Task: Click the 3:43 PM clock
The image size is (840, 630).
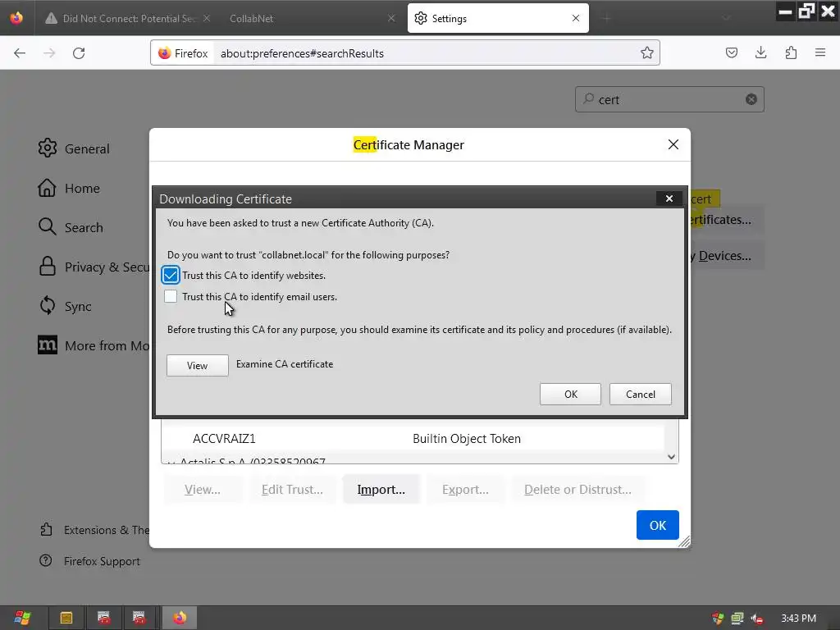Action: 798,619
